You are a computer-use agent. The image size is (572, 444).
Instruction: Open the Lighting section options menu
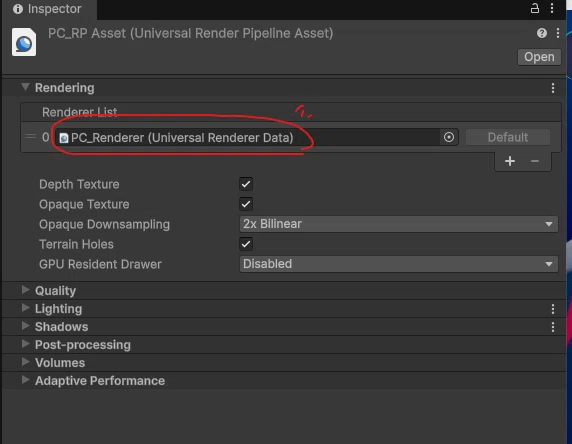tap(553, 309)
